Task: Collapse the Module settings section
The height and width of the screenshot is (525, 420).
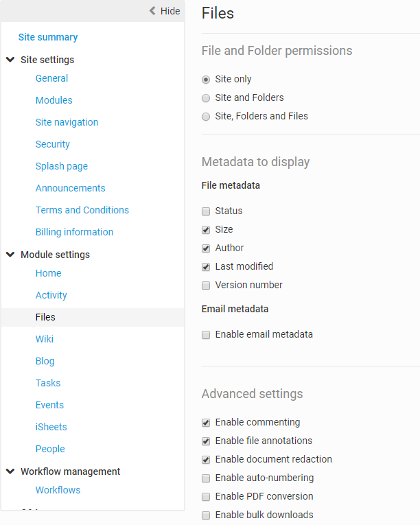Action: click(x=10, y=255)
